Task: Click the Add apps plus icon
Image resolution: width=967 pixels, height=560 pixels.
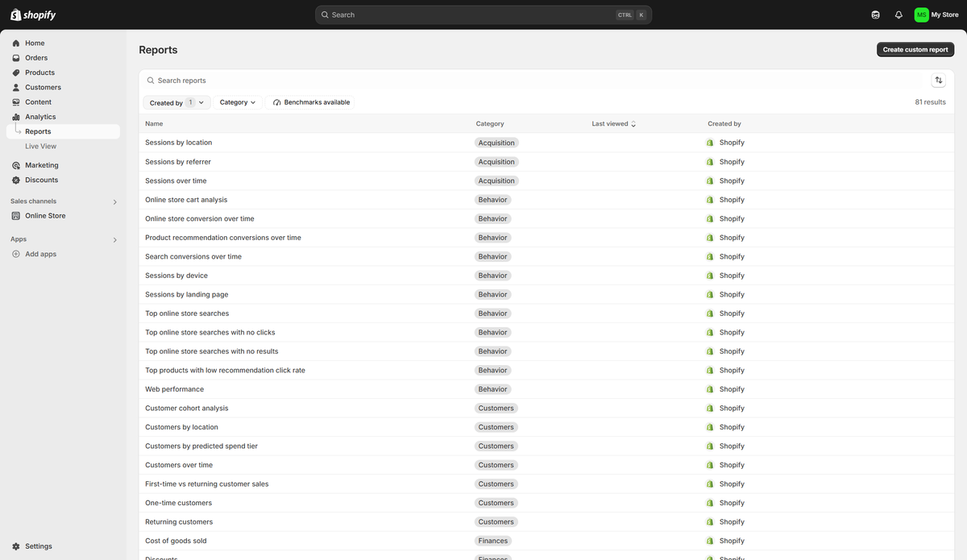Action: tap(16, 254)
